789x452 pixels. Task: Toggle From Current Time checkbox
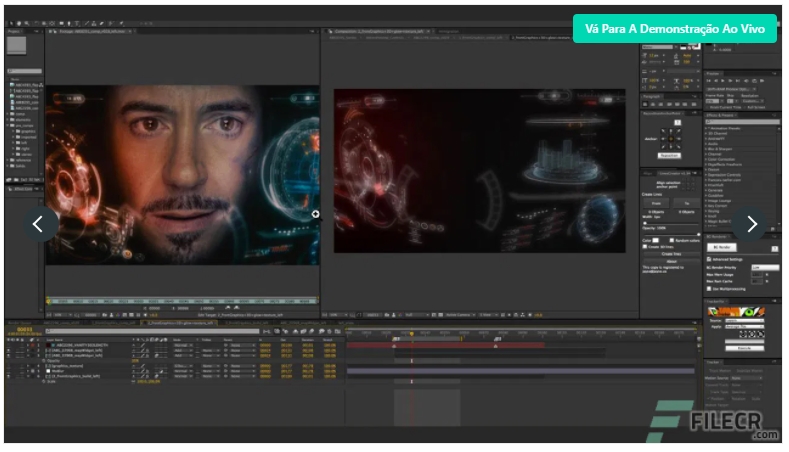tap(707, 107)
